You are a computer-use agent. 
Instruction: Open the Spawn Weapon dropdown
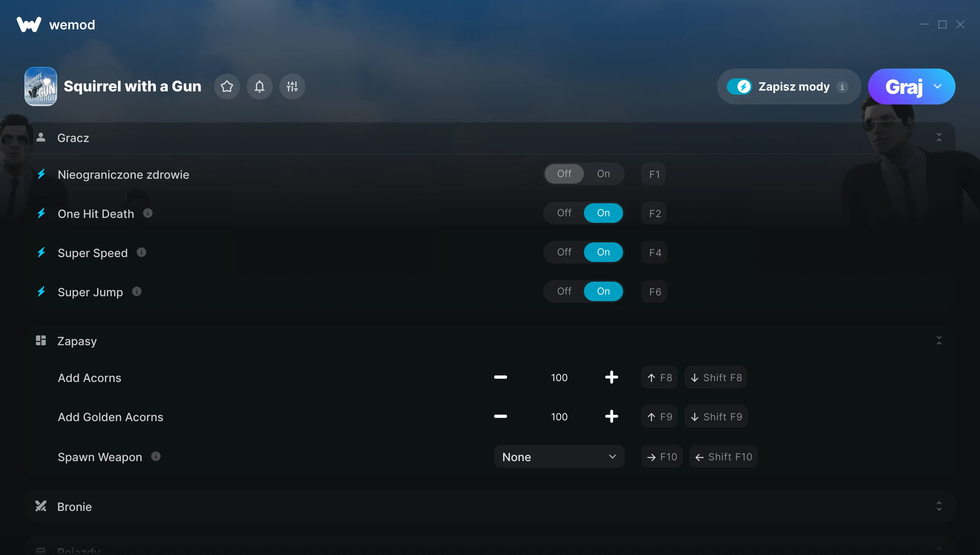click(x=559, y=456)
